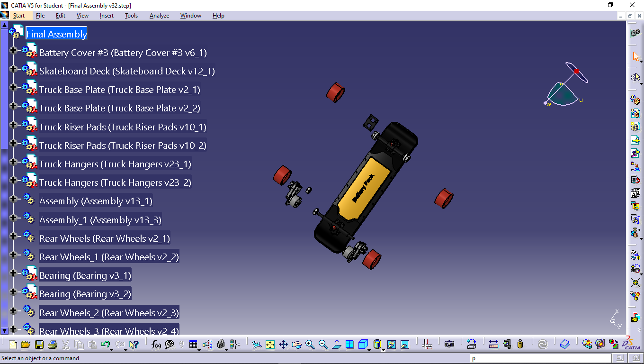Click the command input field in status bar
Viewport: 644px width, 364px height.
pyautogui.click(x=539, y=358)
